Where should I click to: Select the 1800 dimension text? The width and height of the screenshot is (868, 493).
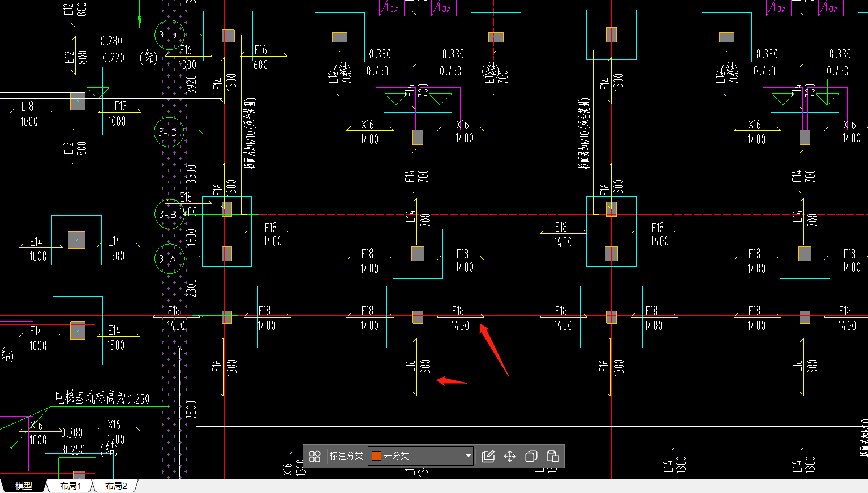(x=192, y=237)
